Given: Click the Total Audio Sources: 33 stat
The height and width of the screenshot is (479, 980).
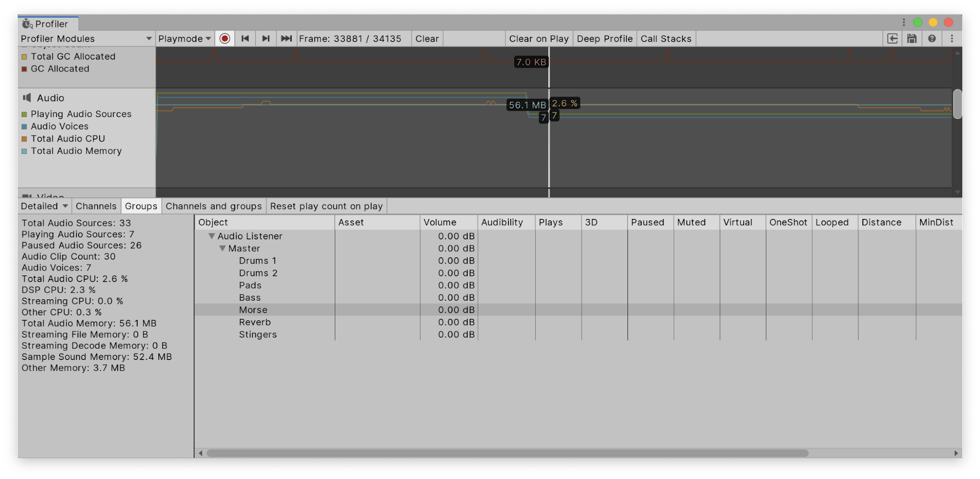Looking at the screenshot, I should point(76,223).
